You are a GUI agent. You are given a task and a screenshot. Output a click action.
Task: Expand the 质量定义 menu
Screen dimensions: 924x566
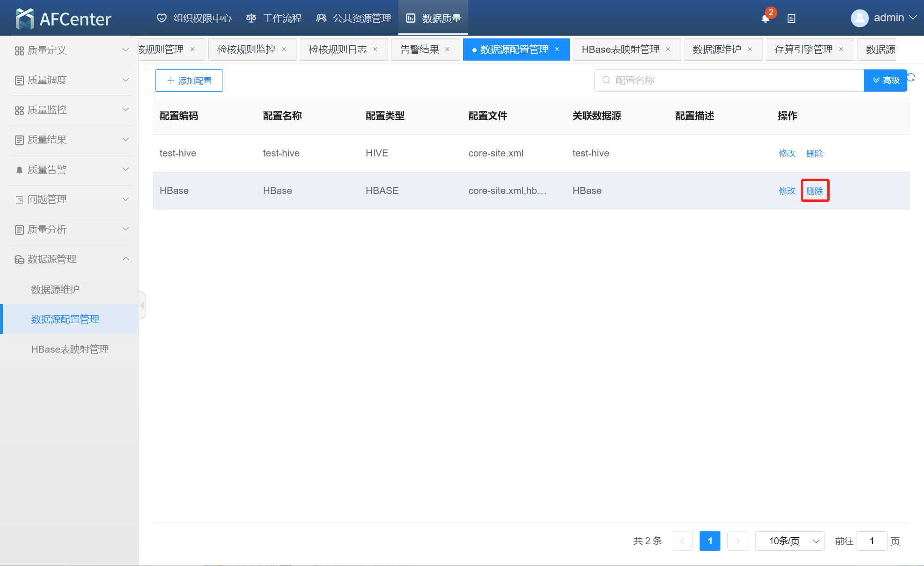(69, 50)
